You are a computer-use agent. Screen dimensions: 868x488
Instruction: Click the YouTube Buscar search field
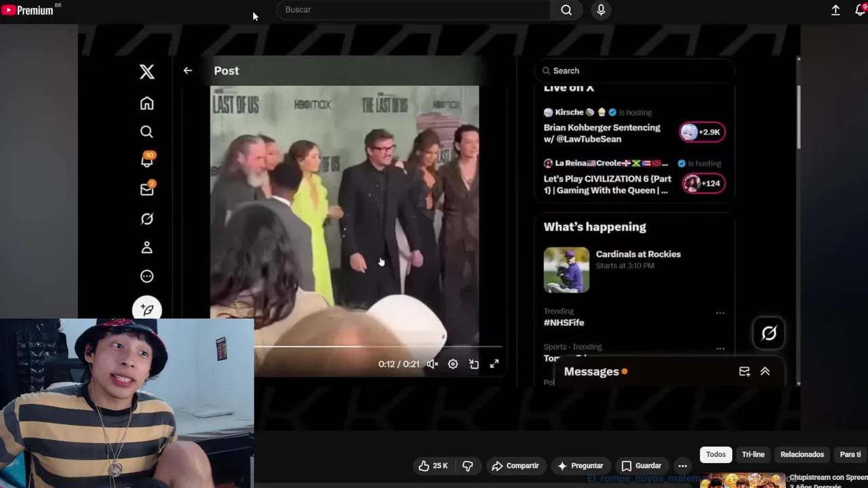(414, 9)
